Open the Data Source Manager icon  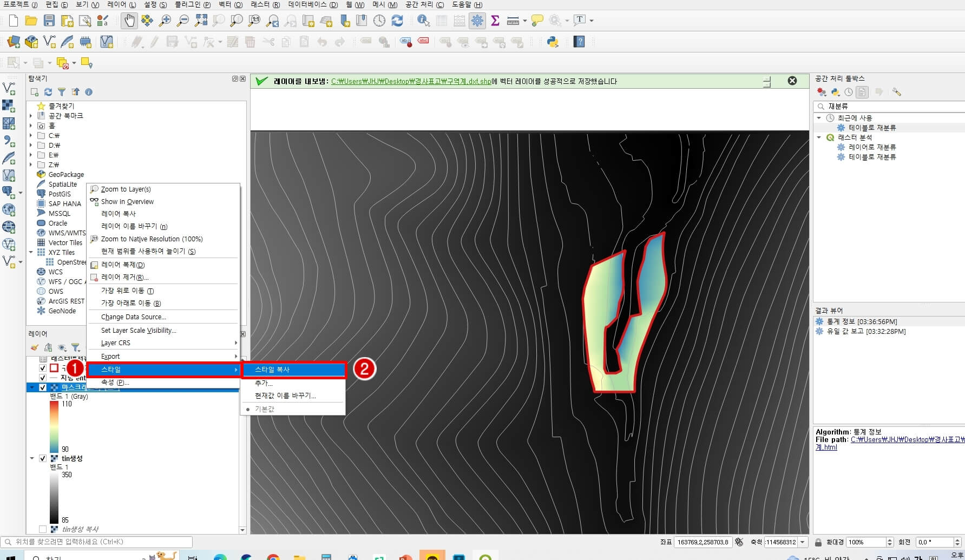coord(14,42)
